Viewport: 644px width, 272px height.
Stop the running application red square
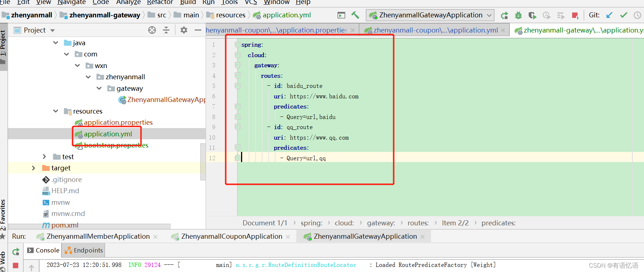[575, 16]
